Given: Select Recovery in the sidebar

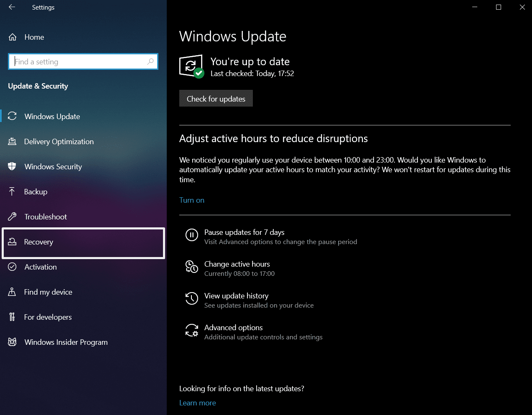Looking at the screenshot, I should (x=83, y=243).
